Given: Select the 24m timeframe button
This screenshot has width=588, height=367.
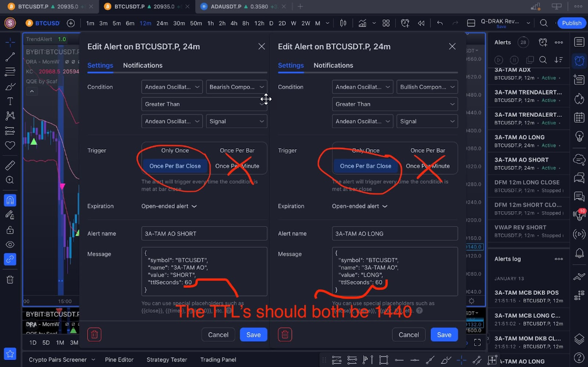Looking at the screenshot, I should pos(162,23).
